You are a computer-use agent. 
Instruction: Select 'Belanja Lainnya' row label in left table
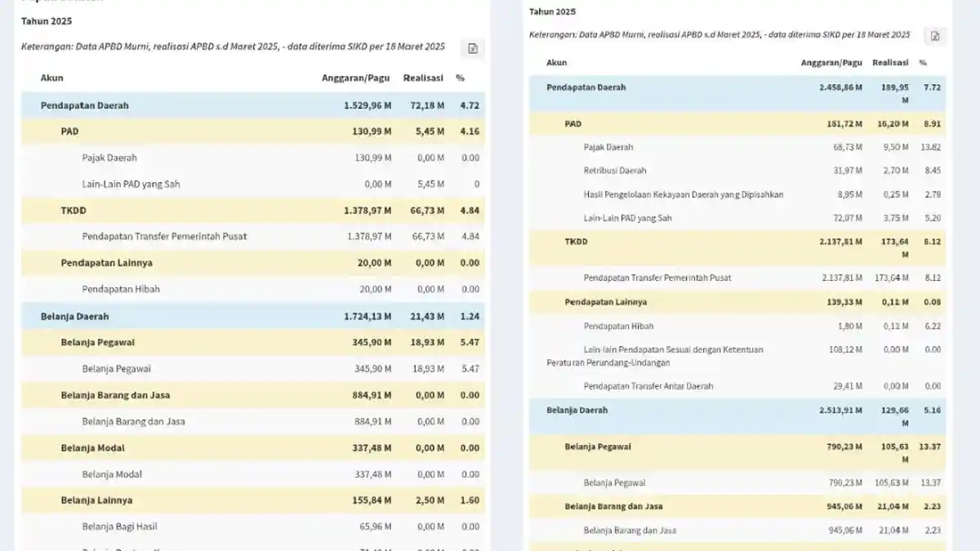pyautogui.click(x=96, y=500)
